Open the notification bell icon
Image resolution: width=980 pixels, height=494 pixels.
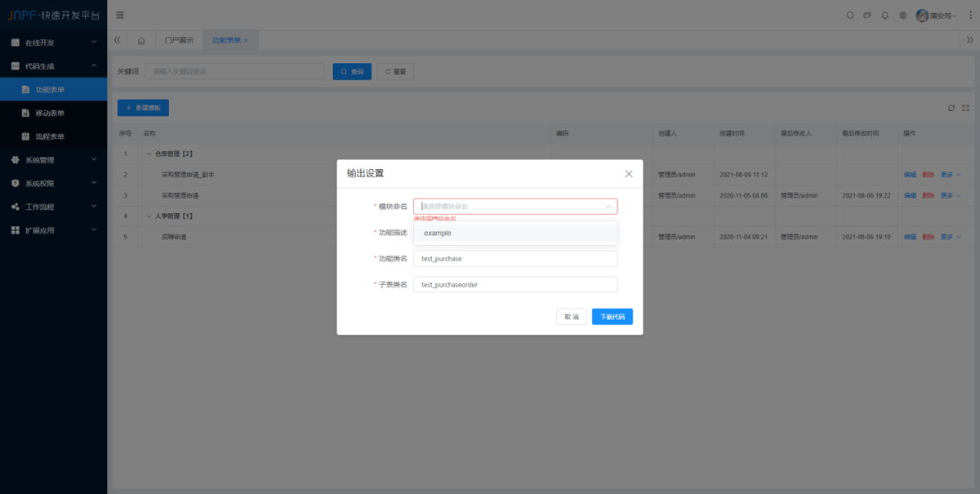click(x=884, y=16)
